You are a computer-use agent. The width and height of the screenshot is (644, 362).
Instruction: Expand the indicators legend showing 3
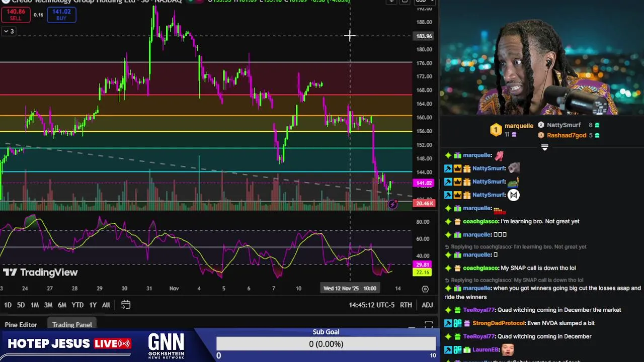pos(9,31)
